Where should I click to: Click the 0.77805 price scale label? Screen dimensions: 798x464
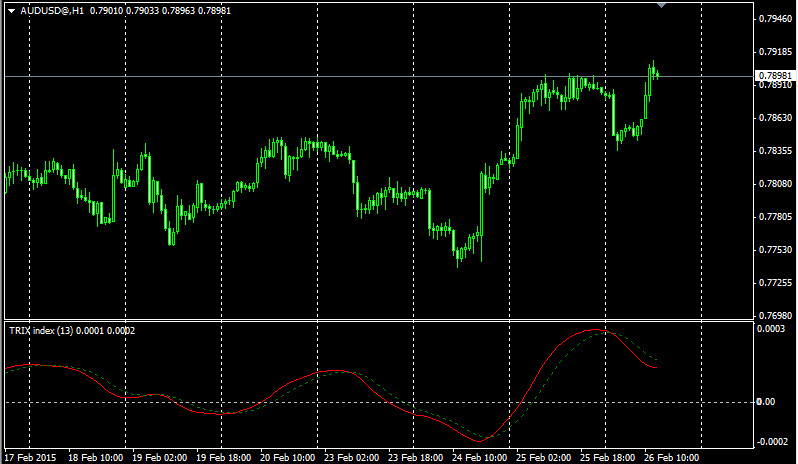pos(776,217)
